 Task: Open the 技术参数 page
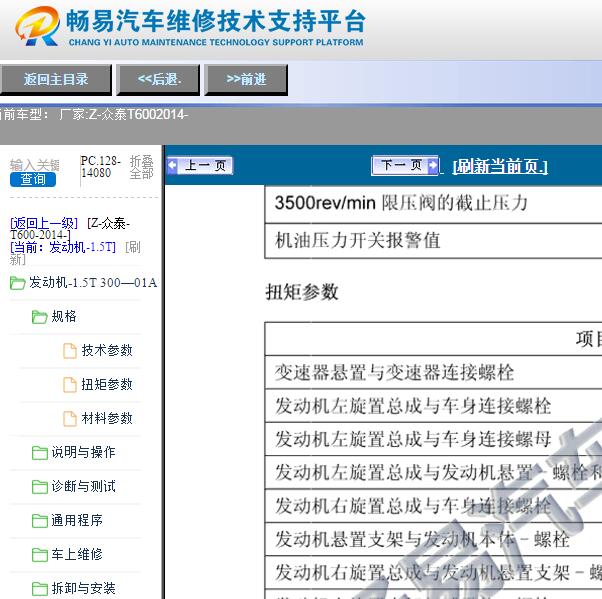coord(107,351)
